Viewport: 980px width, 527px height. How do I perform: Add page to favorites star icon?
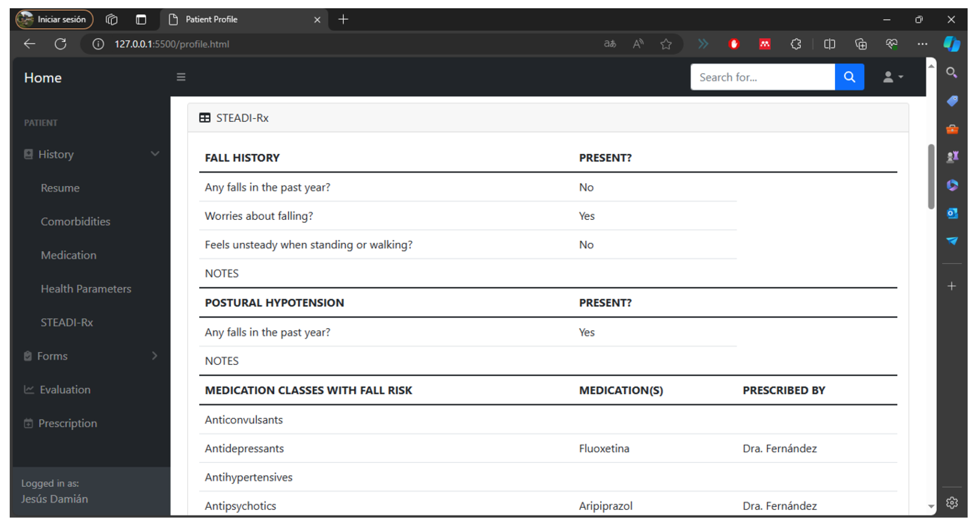pos(665,44)
